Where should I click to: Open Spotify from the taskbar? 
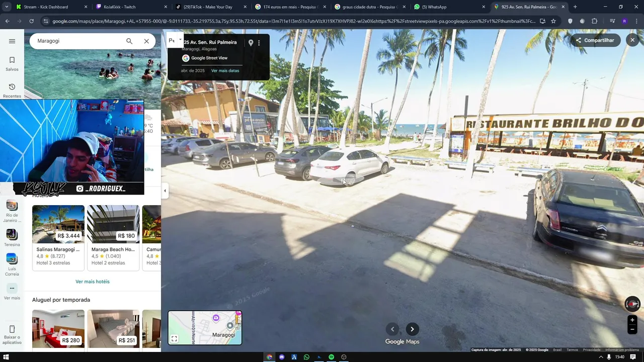(x=332, y=357)
